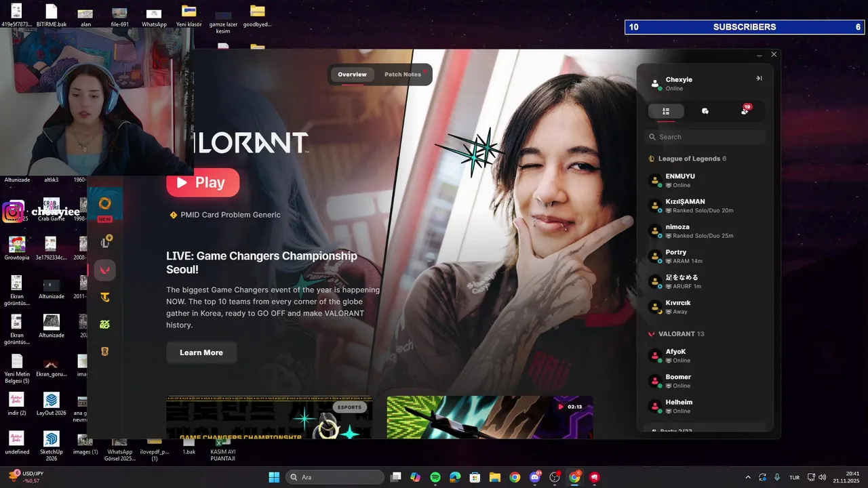Click the volume icon in the system tray
868x488 pixels.
tap(823, 477)
